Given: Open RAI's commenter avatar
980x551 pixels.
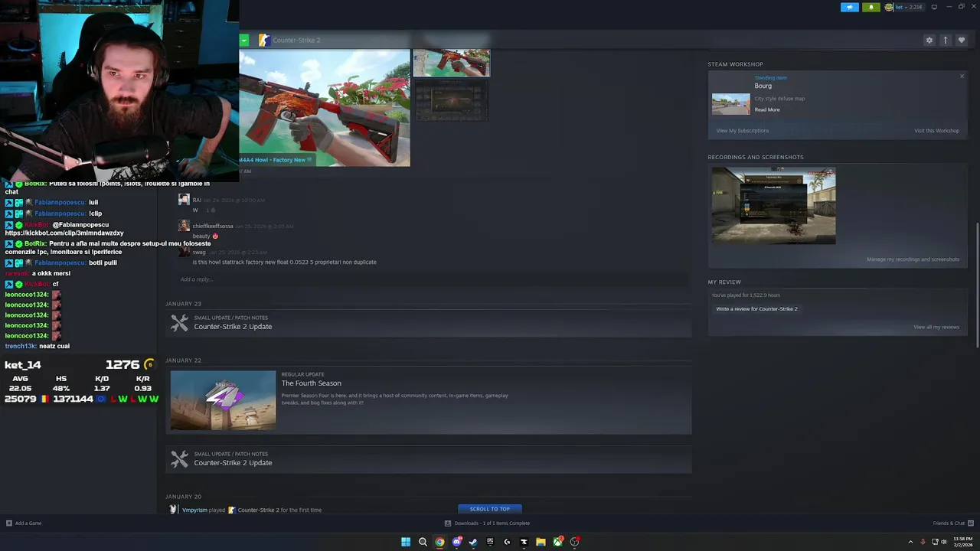Looking at the screenshot, I should coord(184,200).
